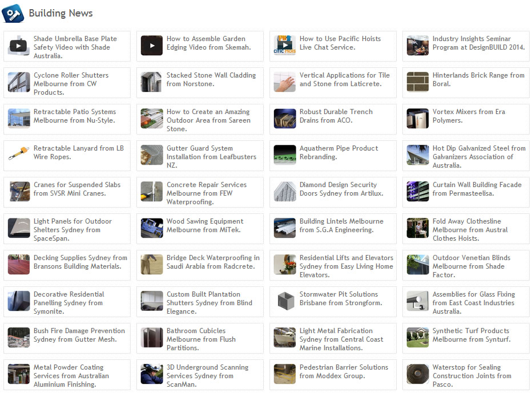Play the Garden Edging video thumbnail from Skemah
Image resolution: width=532 pixels, height=393 pixels.
point(152,46)
